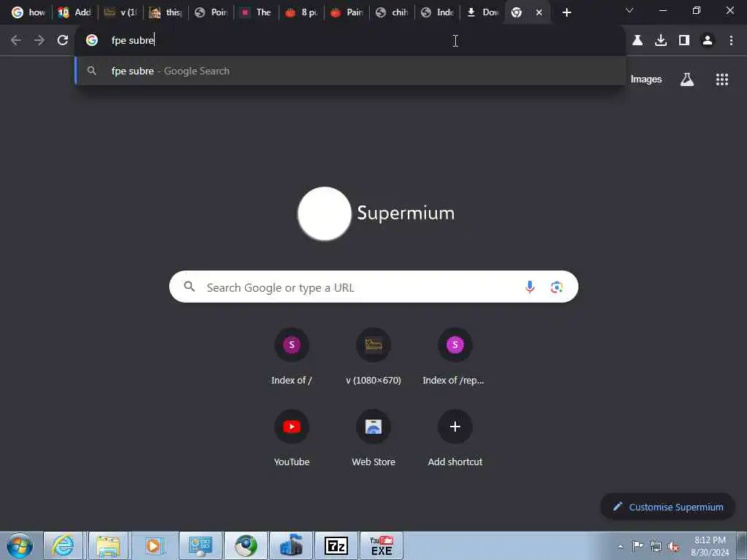The image size is (747, 560).
Task: Switch to the 'Add' tab
Action: click(x=74, y=12)
